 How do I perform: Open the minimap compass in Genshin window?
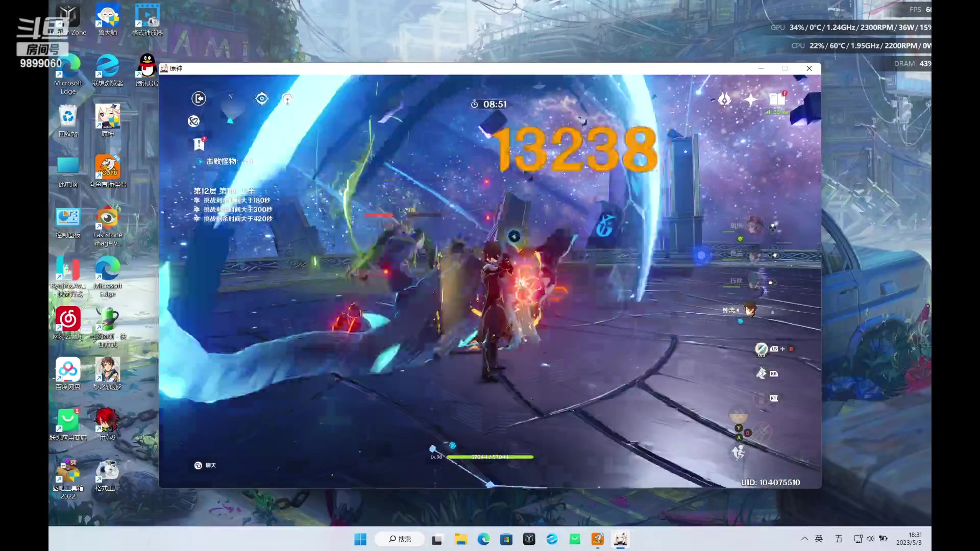[231, 109]
